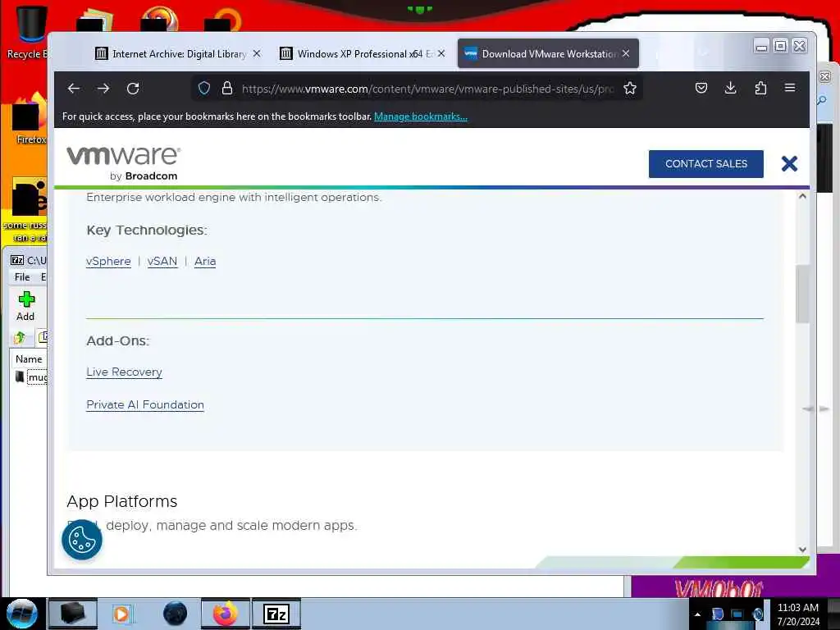The image size is (840, 630).
Task: Click the Firefox address bar URL
Action: (x=427, y=89)
